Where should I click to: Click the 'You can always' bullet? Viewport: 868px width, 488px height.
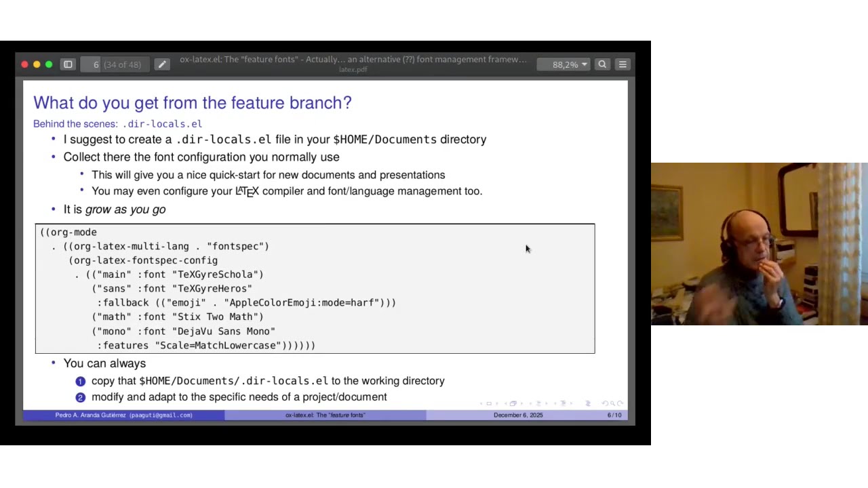104,363
